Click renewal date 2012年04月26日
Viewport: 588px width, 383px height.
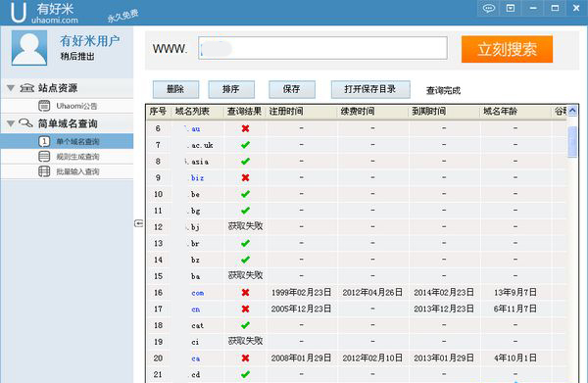[x=372, y=292]
